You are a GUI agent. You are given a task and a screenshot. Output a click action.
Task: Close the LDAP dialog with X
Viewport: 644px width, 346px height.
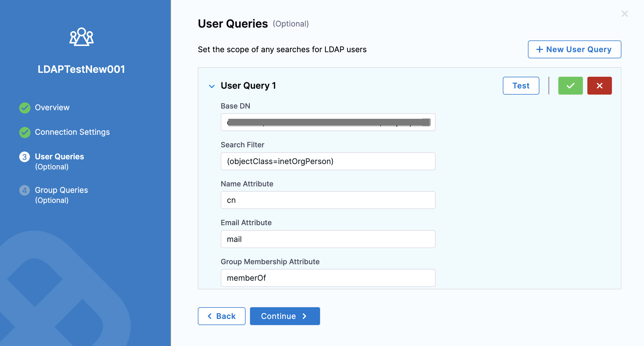624,14
